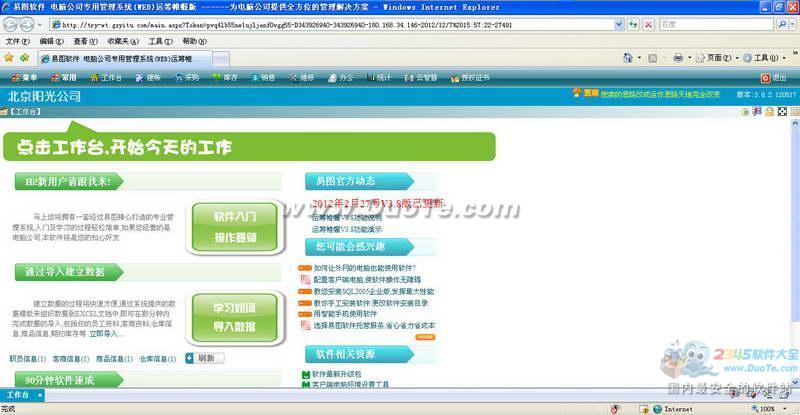Select the 易图软件 browser tab
800x415 pixels.
click(124, 59)
